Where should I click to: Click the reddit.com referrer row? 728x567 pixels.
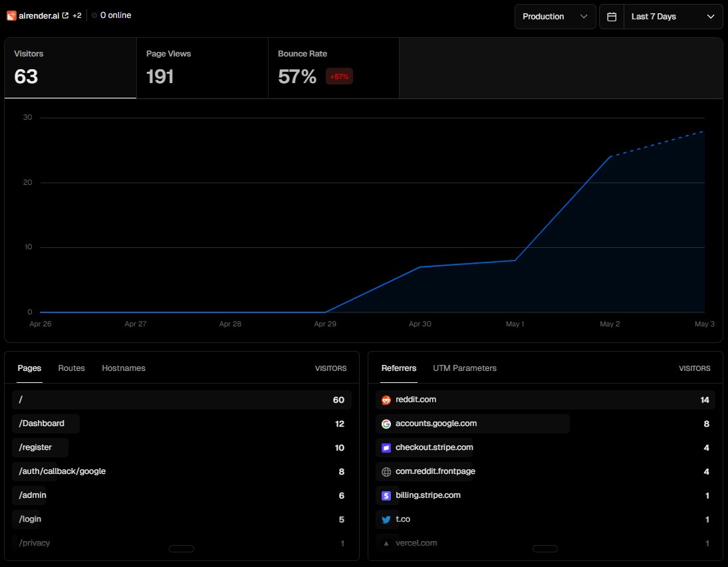(x=545, y=400)
